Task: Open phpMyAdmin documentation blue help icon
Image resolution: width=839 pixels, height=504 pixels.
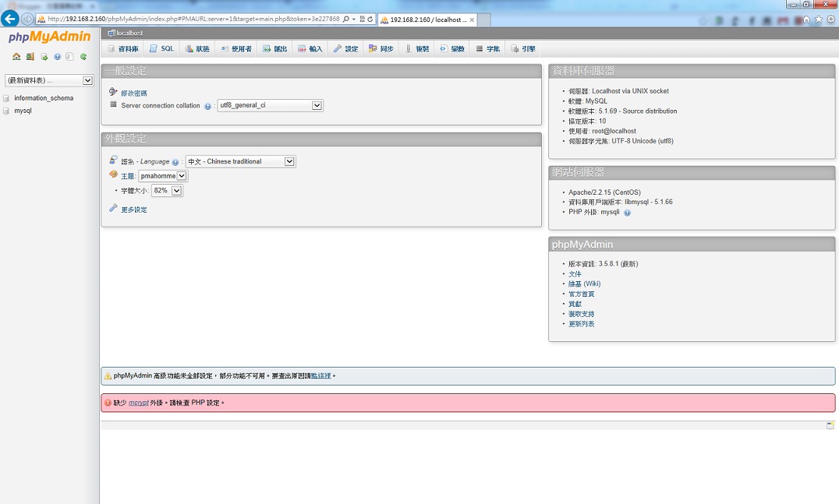Action: click(x=57, y=57)
